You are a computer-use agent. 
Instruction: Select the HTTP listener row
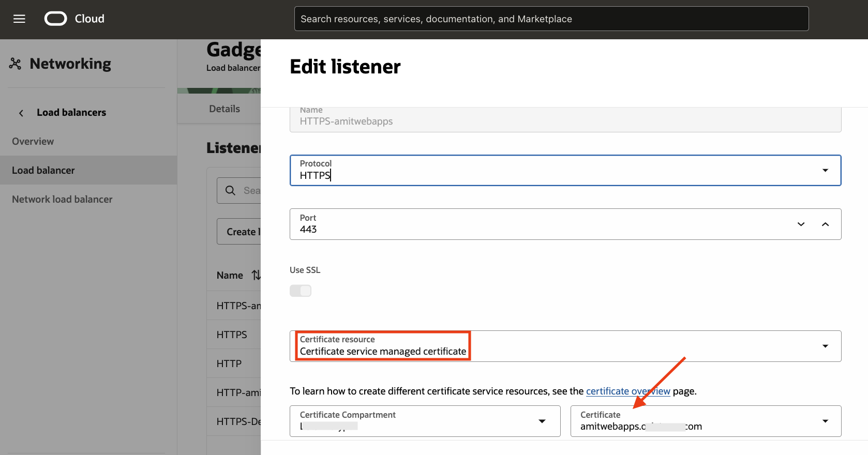(x=234, y=363)
